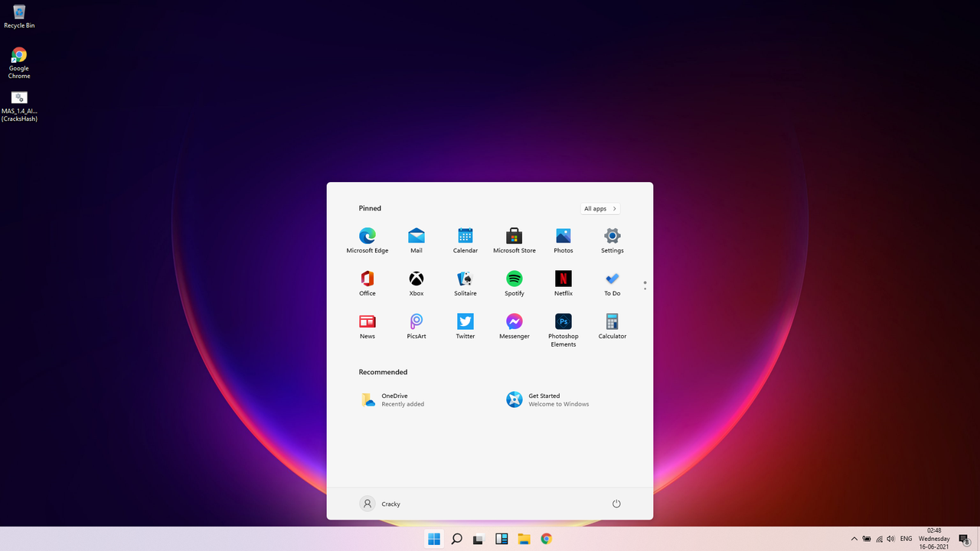This screenshot has height=551, width=980.
Task: Open the taskbar clock and date
Action: [934, 539]
